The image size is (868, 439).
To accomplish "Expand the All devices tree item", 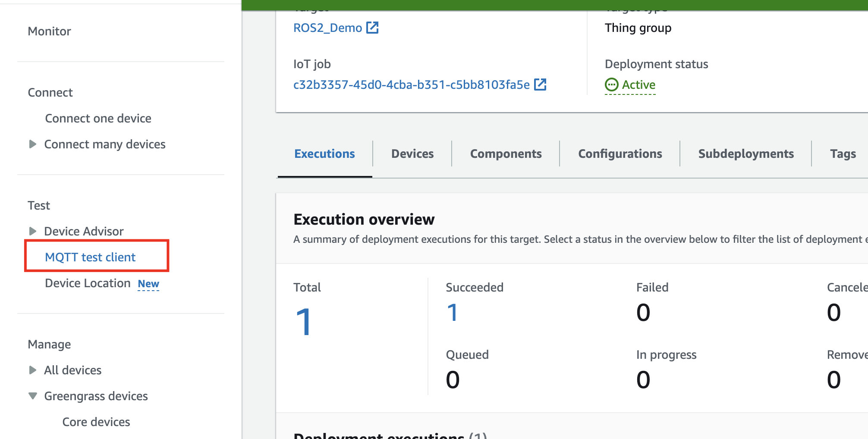I will (x=34, y=370).
